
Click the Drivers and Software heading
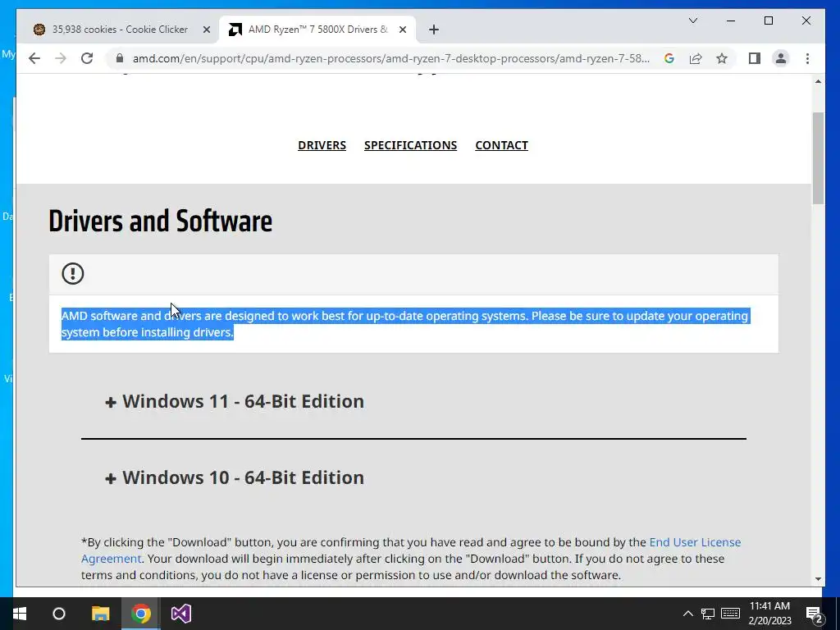160,221
